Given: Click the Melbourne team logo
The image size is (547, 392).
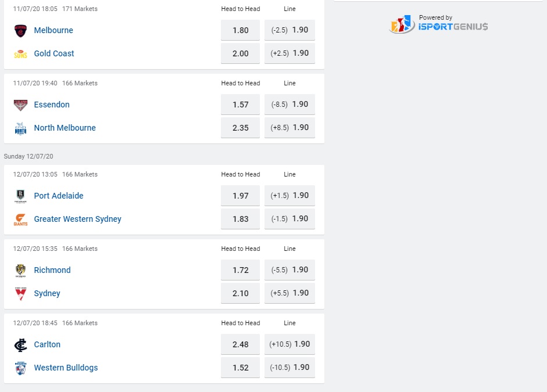Looking at the screenshot, I should click(20, 31).
